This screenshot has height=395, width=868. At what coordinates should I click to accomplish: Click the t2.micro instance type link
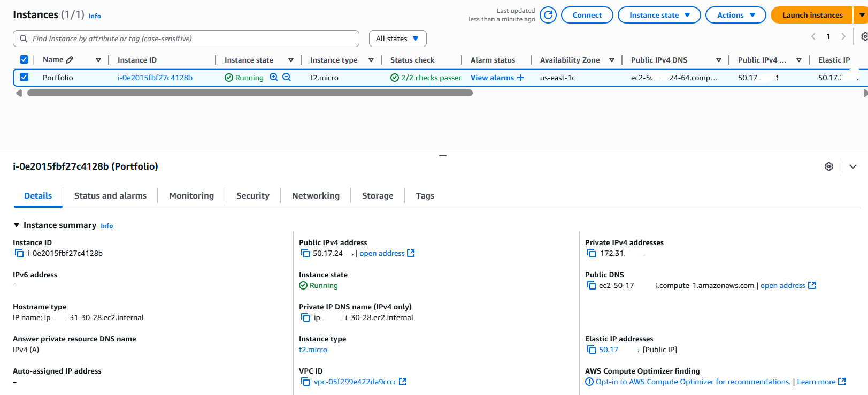pyautogui.click(x=313, y=350)
